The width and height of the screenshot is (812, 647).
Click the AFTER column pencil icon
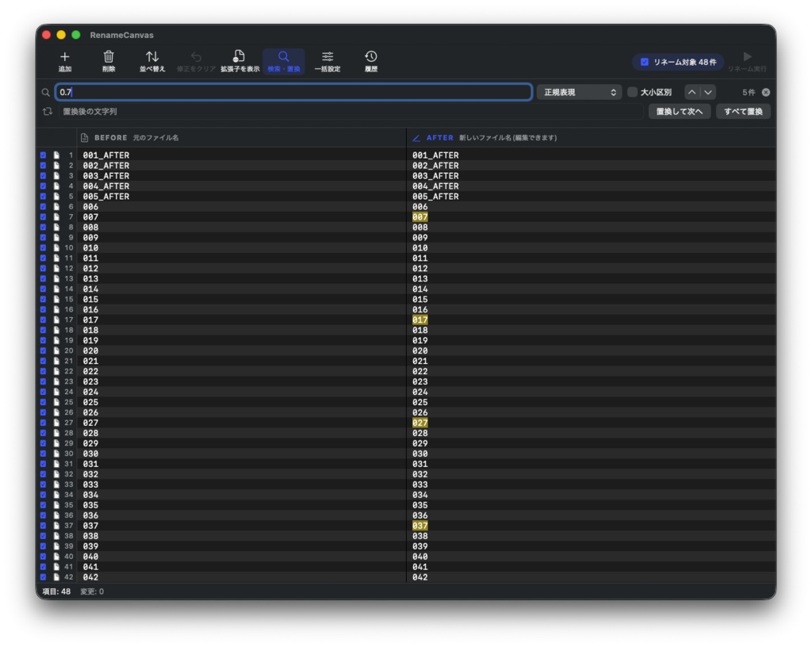(416, 138)
